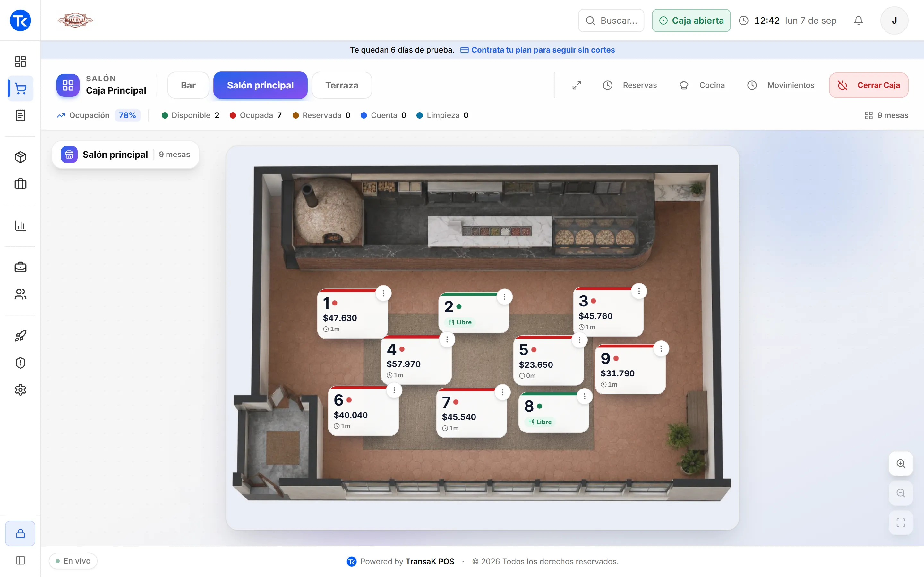
Task: Open the bar chart reports icon
Action: [20, 226]
